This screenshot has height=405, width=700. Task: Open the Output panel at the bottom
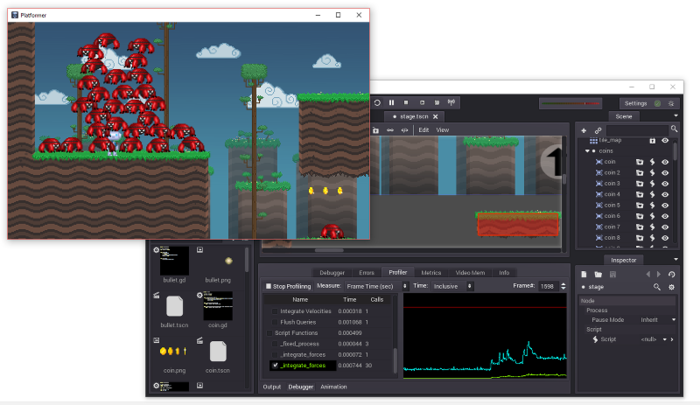click(x=271, y=386)
